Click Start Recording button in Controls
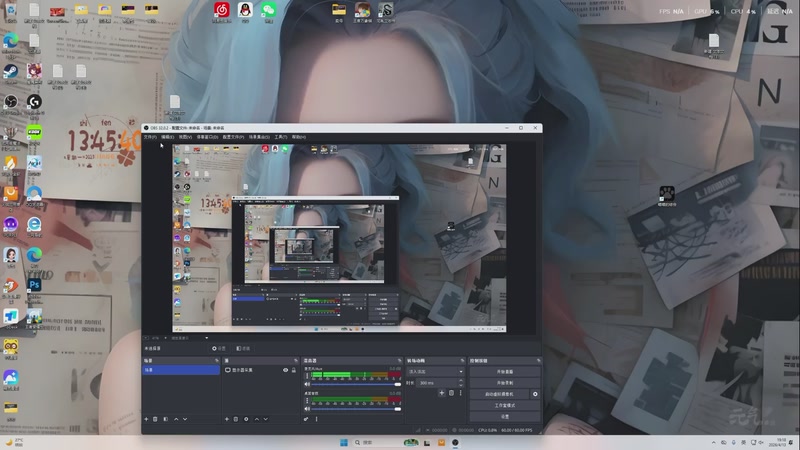The width and height of the screenshot is (800, 450). [505, 383]
